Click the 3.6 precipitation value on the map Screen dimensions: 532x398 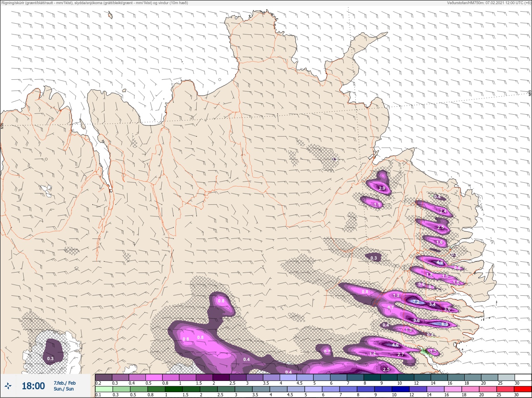pos(417,321)
